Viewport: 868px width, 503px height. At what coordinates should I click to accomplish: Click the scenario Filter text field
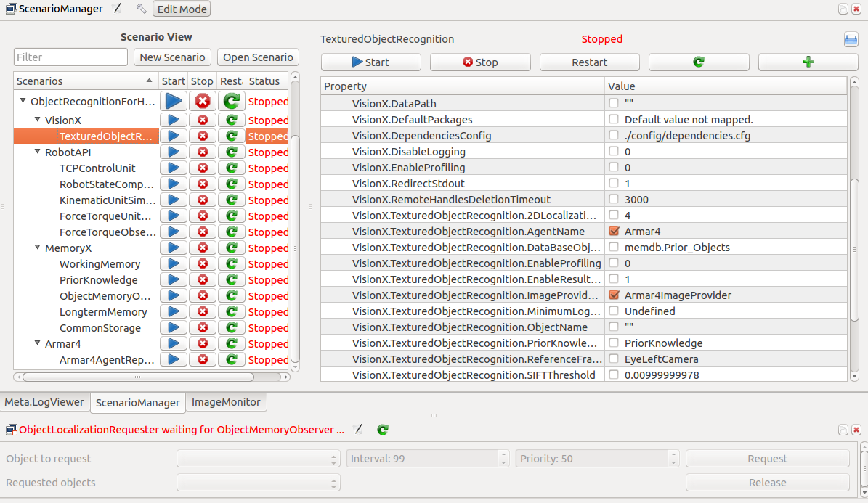70,57
